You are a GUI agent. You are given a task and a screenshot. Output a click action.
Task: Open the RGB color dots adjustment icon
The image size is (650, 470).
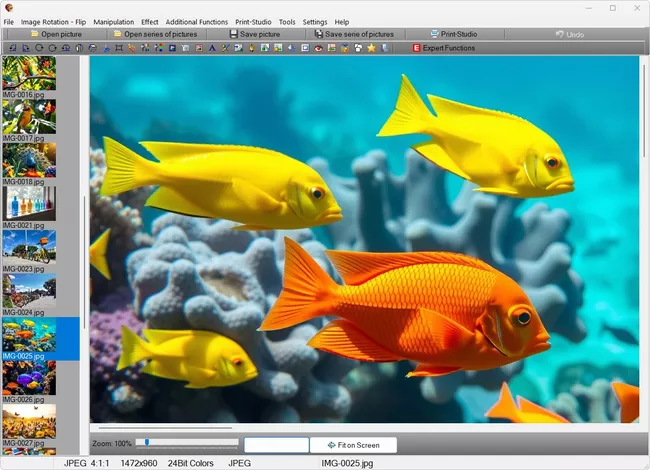tap(159, 48)
